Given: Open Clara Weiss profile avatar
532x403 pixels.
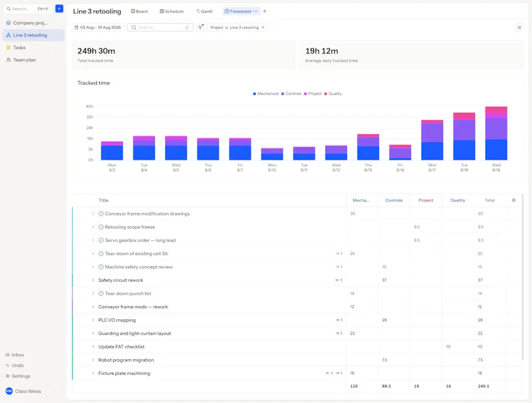Looking at the screenshot, I should (x=9, y=391).
